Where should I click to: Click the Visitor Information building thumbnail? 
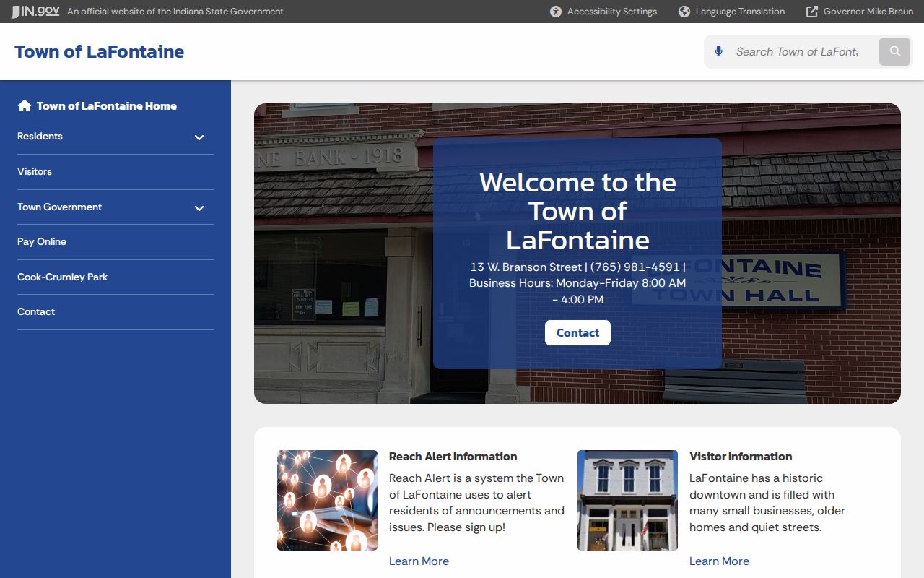point(627,500)
